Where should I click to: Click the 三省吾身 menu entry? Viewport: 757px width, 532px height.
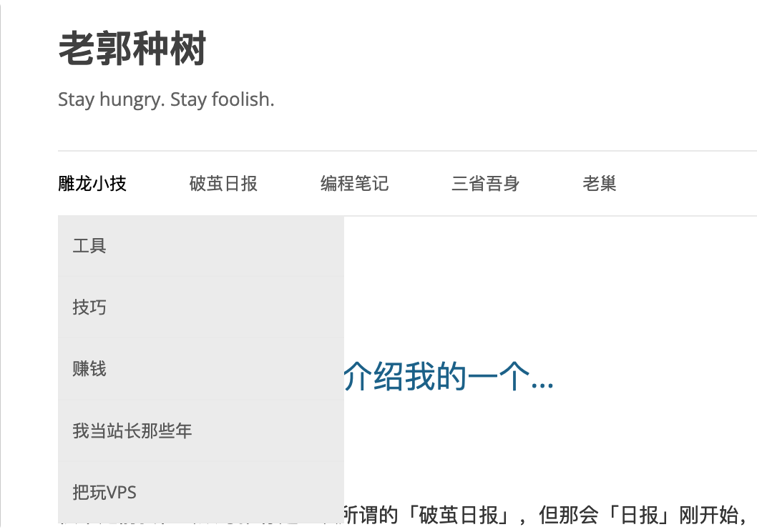[x=485, y=183]
